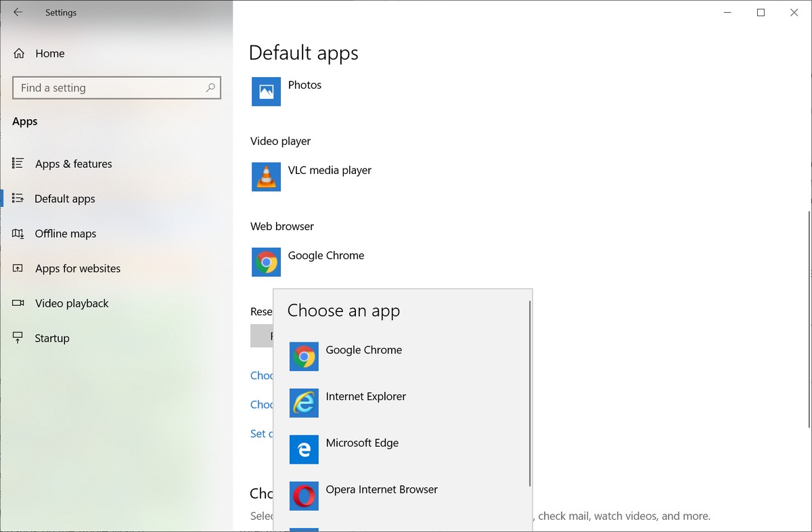The width and height of the screenshot is (812, 532).
Task: Focus the Find a setting search box
Action: (116, 88)
